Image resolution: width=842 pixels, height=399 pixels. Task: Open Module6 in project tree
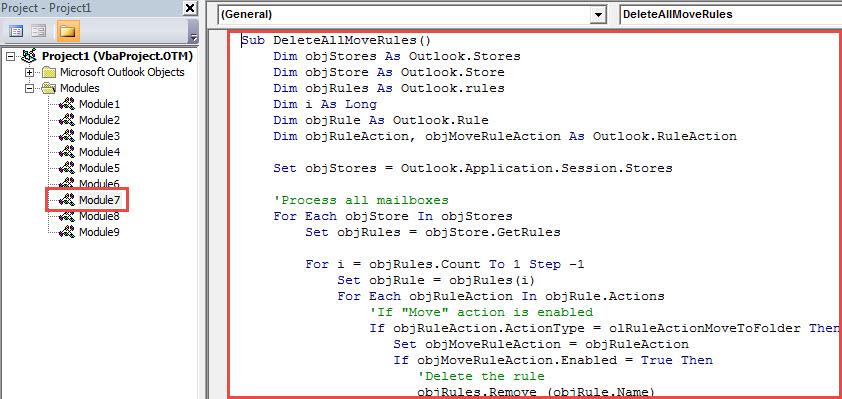coord(99,184)
